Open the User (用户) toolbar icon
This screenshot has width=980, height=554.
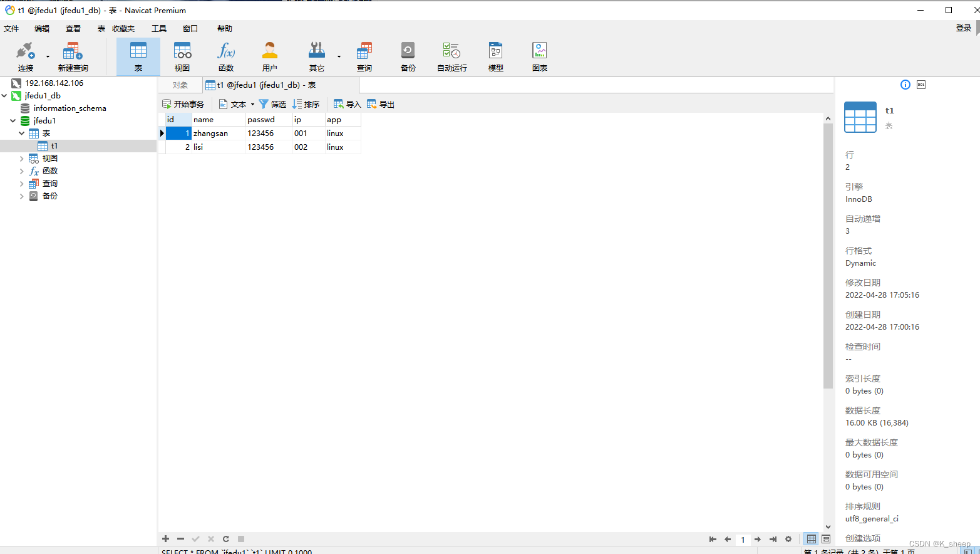point(270,56)
